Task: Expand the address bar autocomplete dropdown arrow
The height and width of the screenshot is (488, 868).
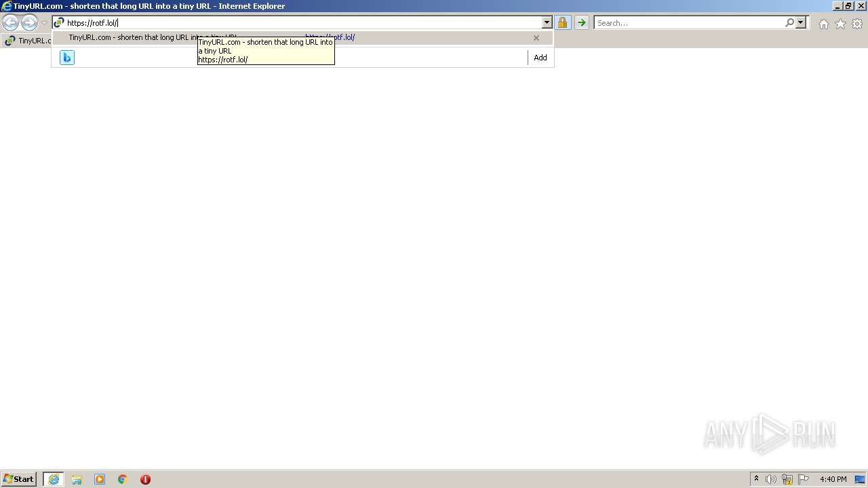Action: (x=547, y=23)
